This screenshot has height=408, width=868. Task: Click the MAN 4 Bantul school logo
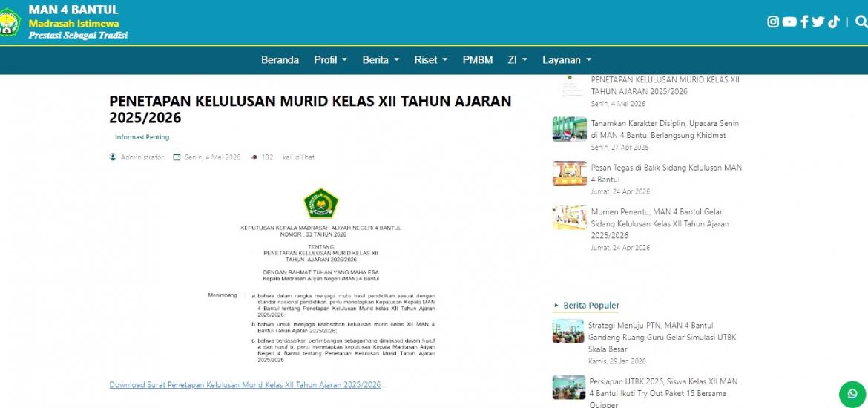(x=10, y=22)
